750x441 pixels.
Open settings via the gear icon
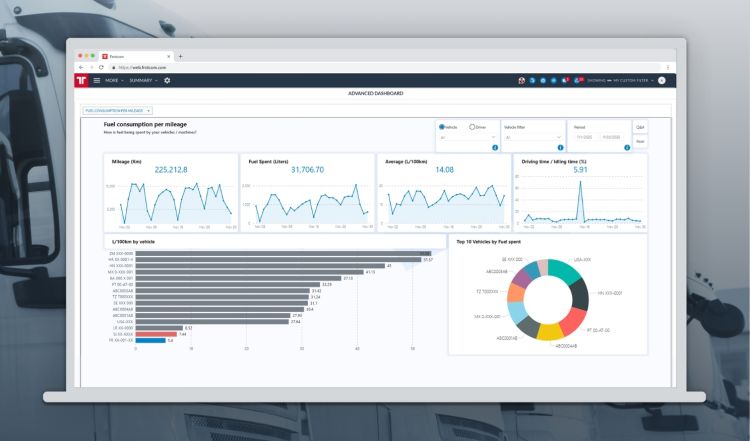pyautogui.click(x=167, y=80)
